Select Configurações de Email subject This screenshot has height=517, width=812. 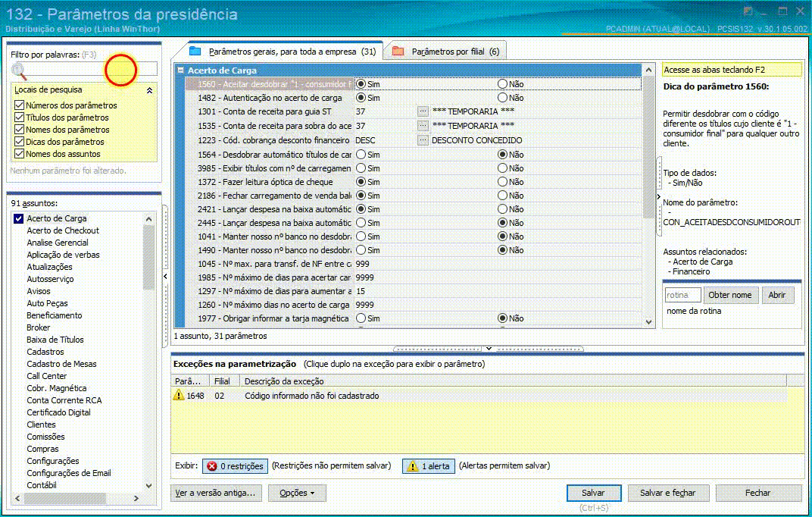click(69, 473)
